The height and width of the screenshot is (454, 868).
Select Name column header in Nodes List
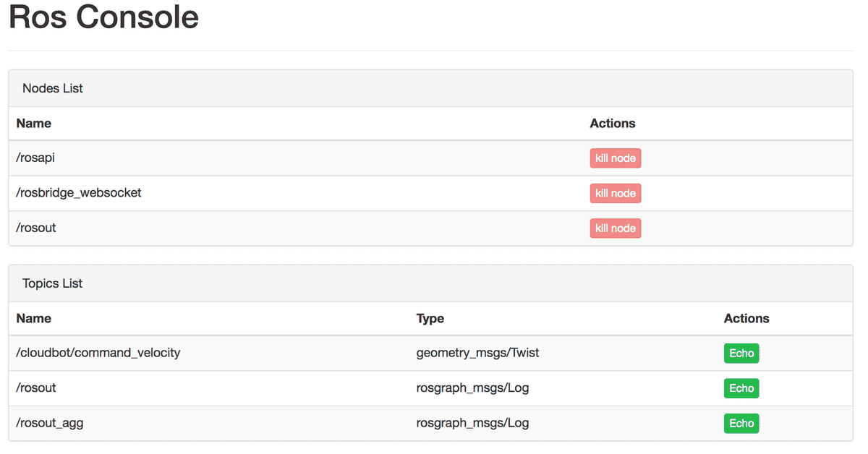tap(34, 124)
